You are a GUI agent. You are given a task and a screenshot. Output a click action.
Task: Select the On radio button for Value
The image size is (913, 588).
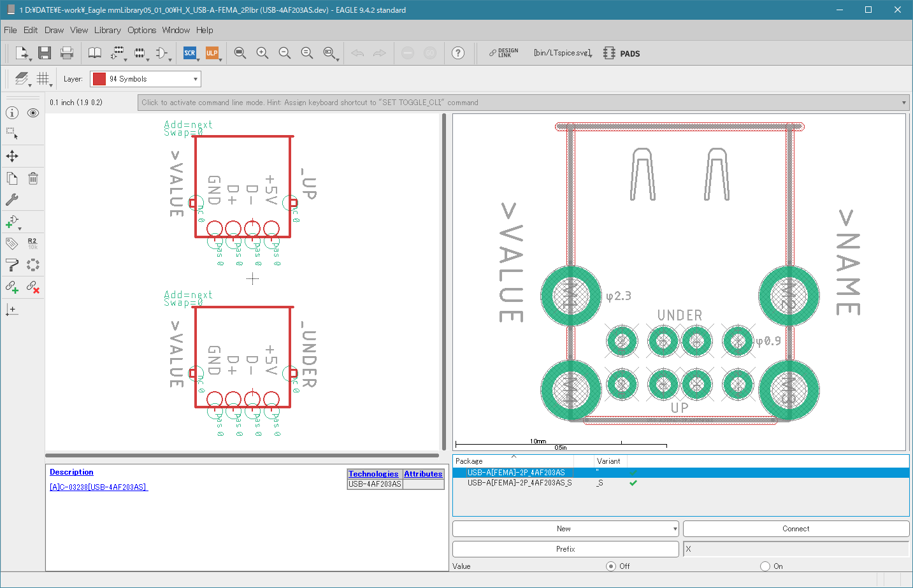765,566
